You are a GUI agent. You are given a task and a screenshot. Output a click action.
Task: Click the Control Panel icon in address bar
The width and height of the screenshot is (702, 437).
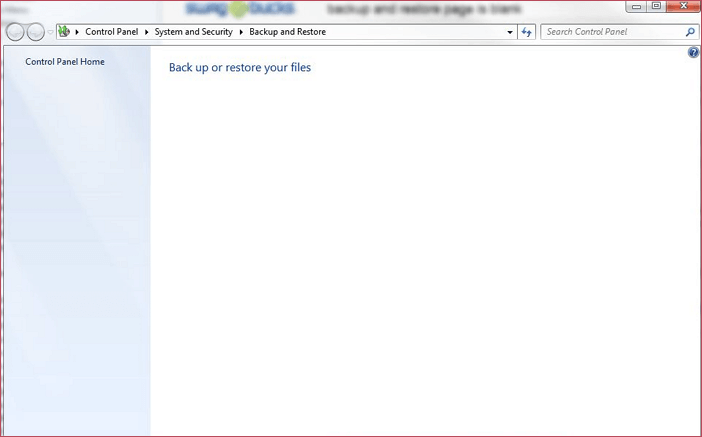click(x=64, y=32)
